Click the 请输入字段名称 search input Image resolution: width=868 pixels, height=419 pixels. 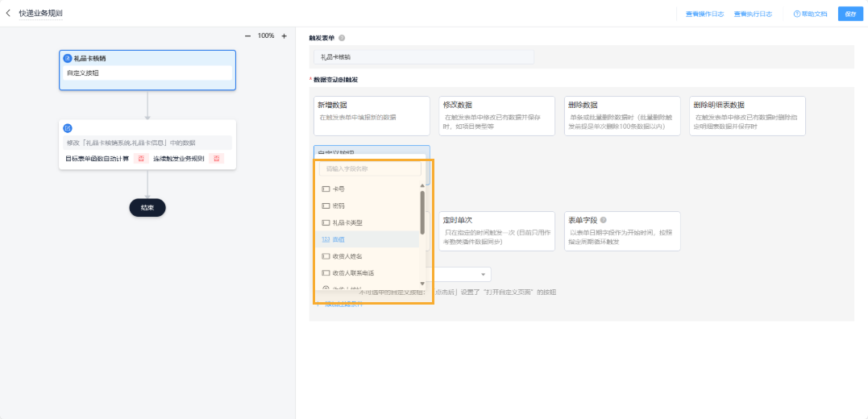click(x=371, y=168)
